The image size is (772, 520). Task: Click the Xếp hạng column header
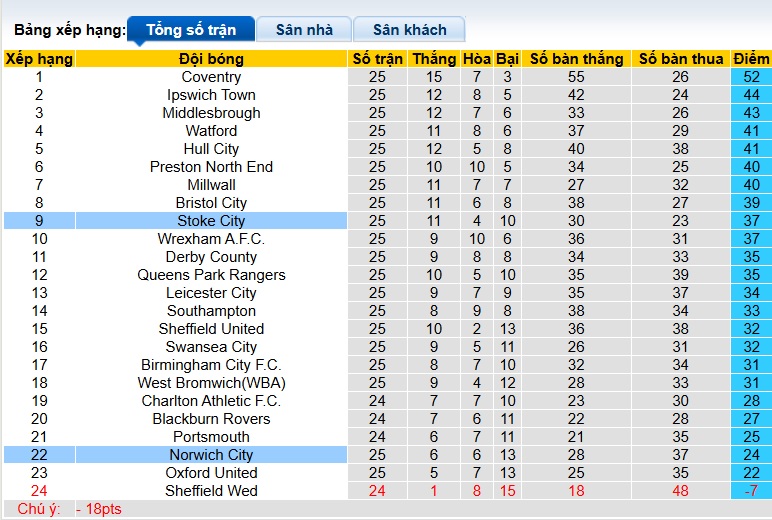[x=39, y=59]
